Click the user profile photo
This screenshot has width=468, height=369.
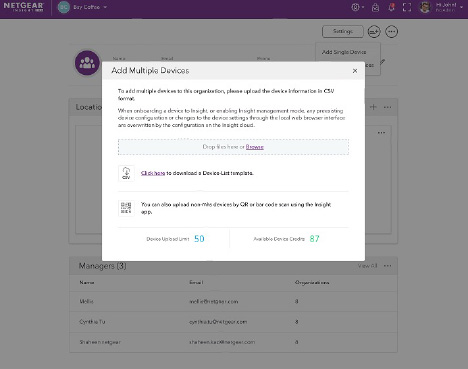coord(425,7)
